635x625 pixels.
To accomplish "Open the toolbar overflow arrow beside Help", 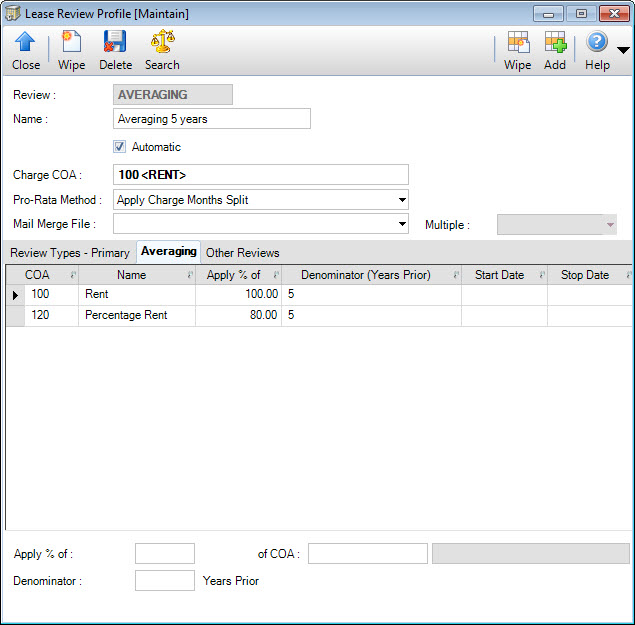I will 623,50.
